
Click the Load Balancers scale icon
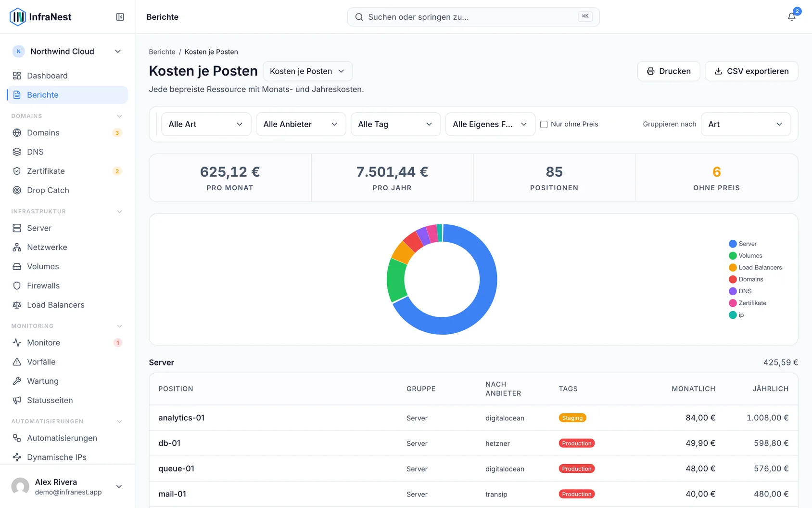[x=17, y=305]
